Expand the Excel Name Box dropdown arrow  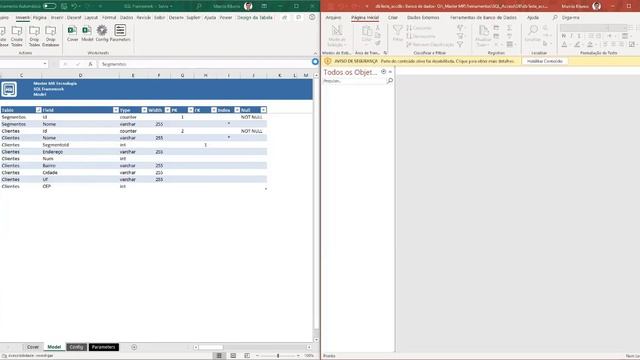tap(44, 64)
